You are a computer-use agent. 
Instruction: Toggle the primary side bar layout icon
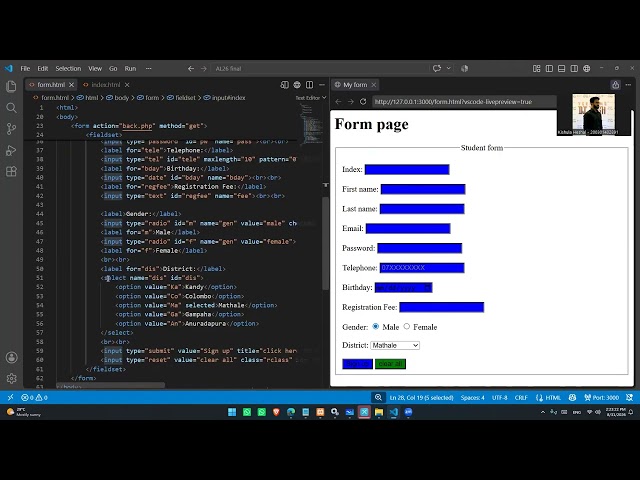click(549, 69)
